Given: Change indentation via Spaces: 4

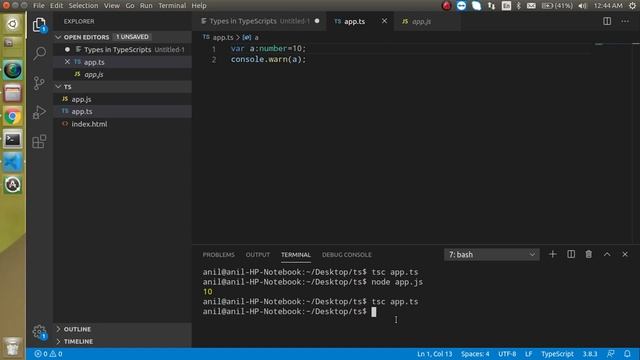Looking at the screenshot, I should coord(475,354).
